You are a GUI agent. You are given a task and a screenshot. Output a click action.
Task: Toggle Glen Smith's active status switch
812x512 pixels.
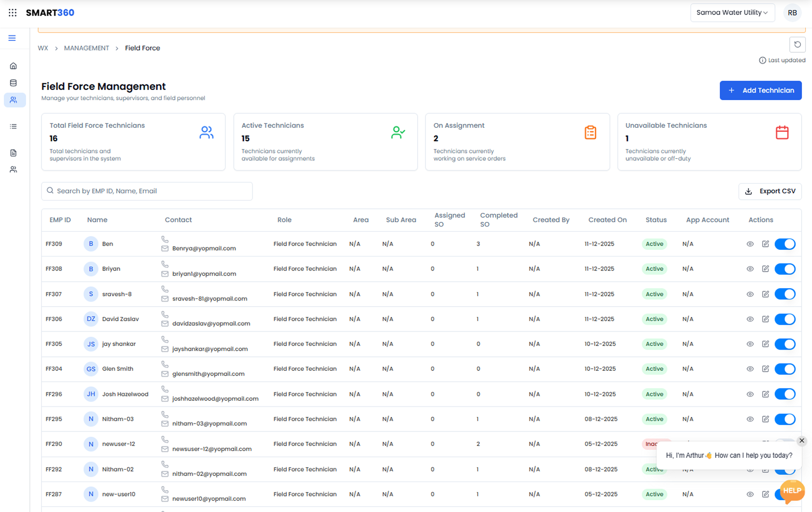[x=785, y=369]
